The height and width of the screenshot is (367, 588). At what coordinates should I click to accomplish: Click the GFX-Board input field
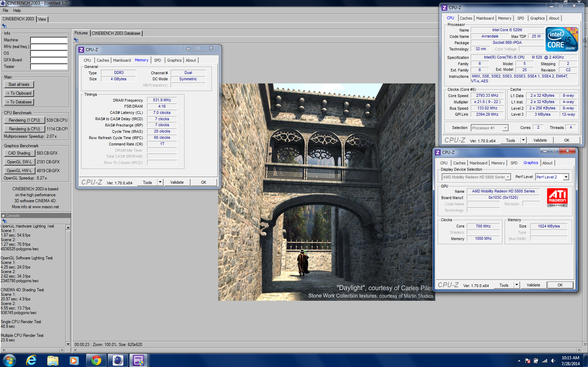coord(49,60)
